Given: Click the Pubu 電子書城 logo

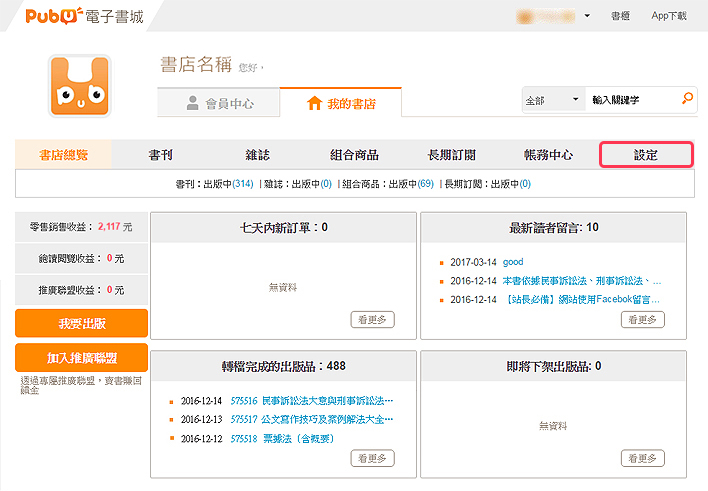Looking at the screenshot, I should (84, 16).
